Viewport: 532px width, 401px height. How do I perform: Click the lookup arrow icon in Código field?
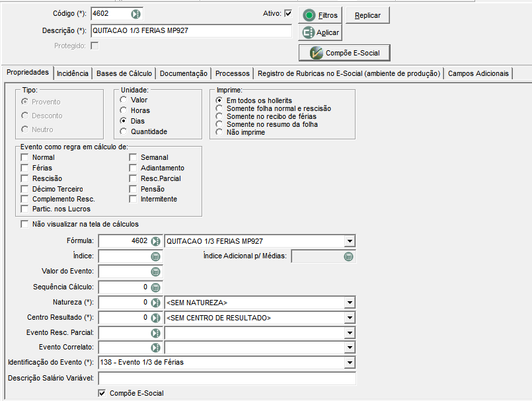click(x=135, y=14)
